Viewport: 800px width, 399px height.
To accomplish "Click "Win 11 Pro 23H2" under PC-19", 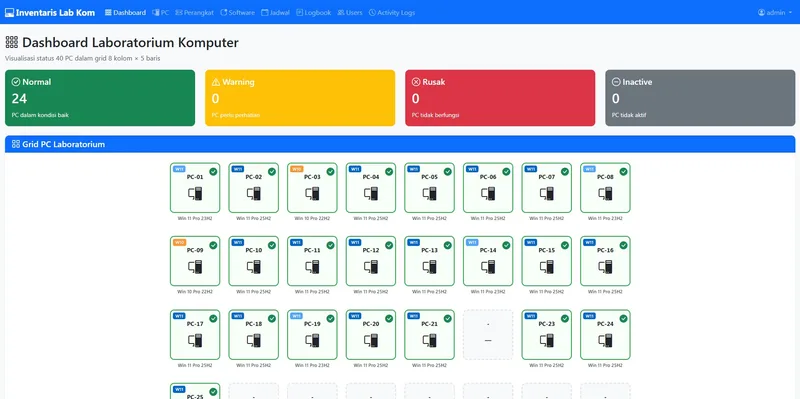I will coord(312,365).
